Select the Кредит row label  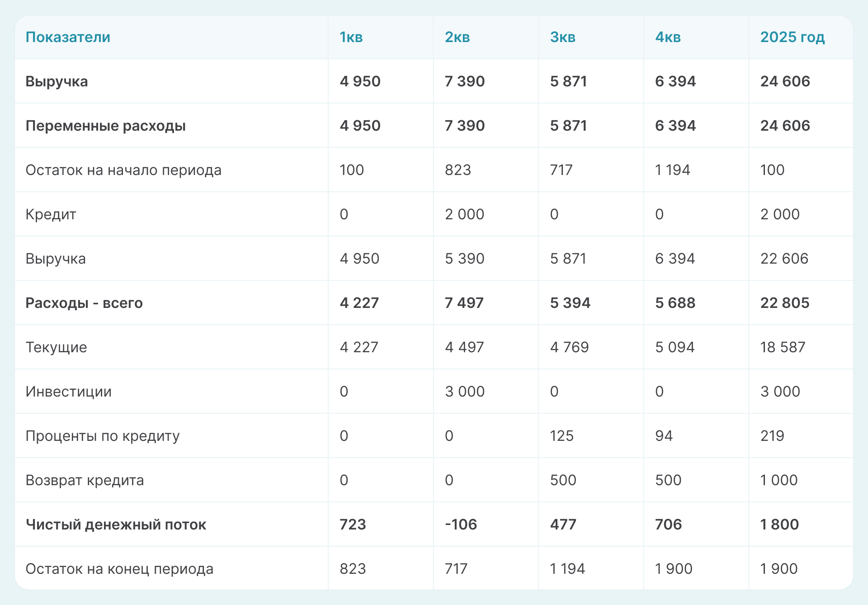(x=51, y=214)
